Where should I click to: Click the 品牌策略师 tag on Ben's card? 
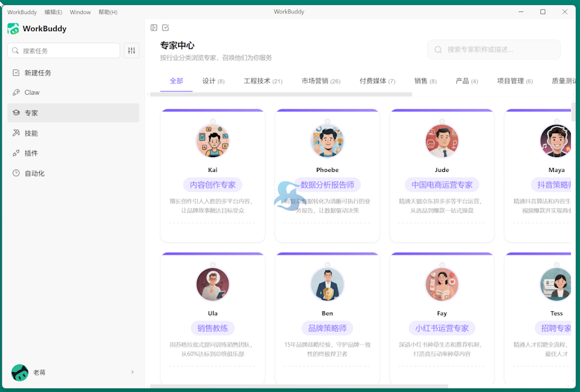pos(327,328)
